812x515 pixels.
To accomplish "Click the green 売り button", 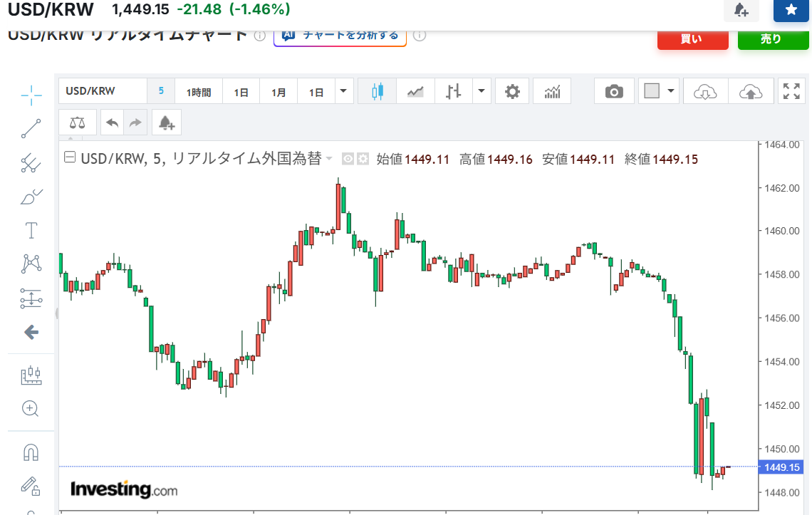I will tap(773, 39).
